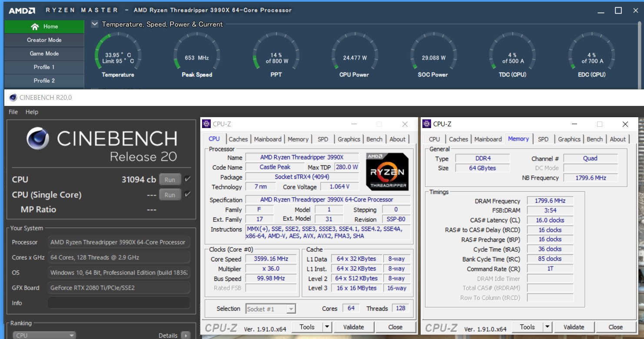This screenshot has width=644, height=339.
Task: Open the File menu in Cinebench
Action: pos(13,112)
